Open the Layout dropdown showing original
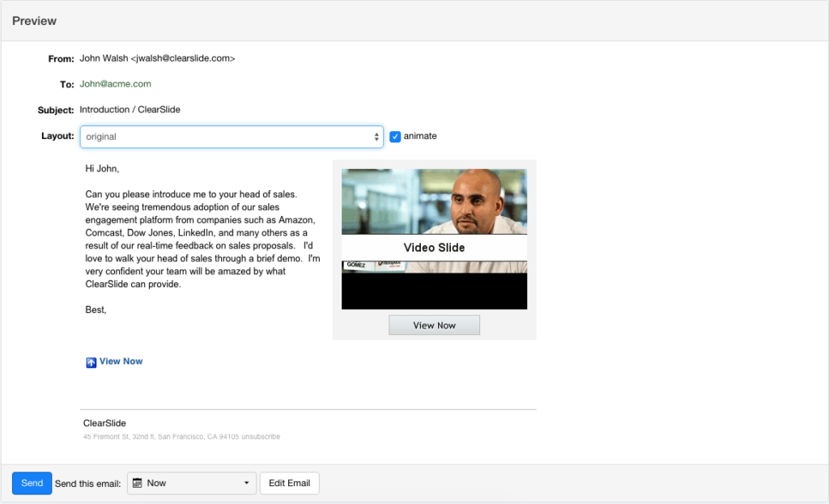The image size is (829, 504). click(231, 136)
